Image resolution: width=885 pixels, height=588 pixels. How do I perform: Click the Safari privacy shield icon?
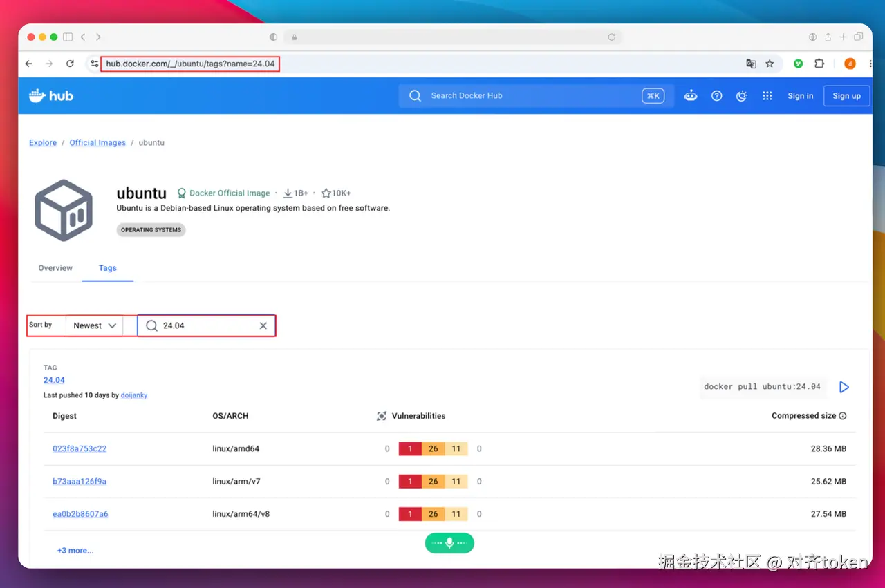click(x=273, y=37)
